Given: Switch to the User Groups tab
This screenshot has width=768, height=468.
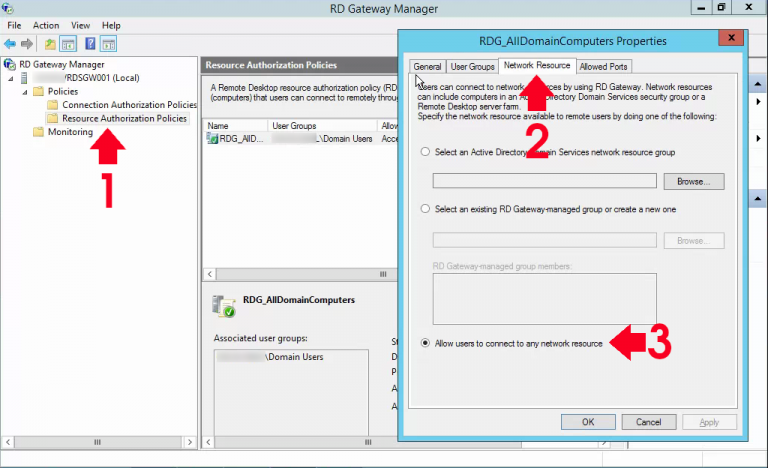Looking at the screenshot, I should click(x=472, y=67).
